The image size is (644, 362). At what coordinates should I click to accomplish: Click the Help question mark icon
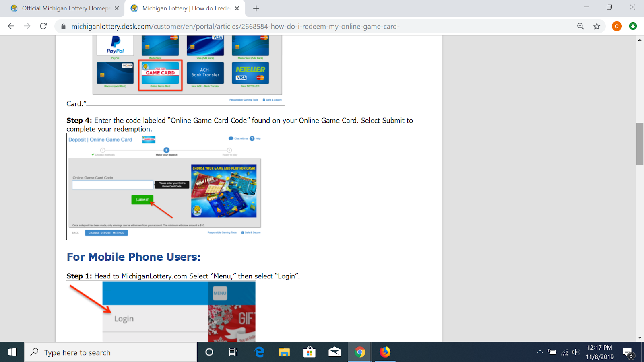252,138
